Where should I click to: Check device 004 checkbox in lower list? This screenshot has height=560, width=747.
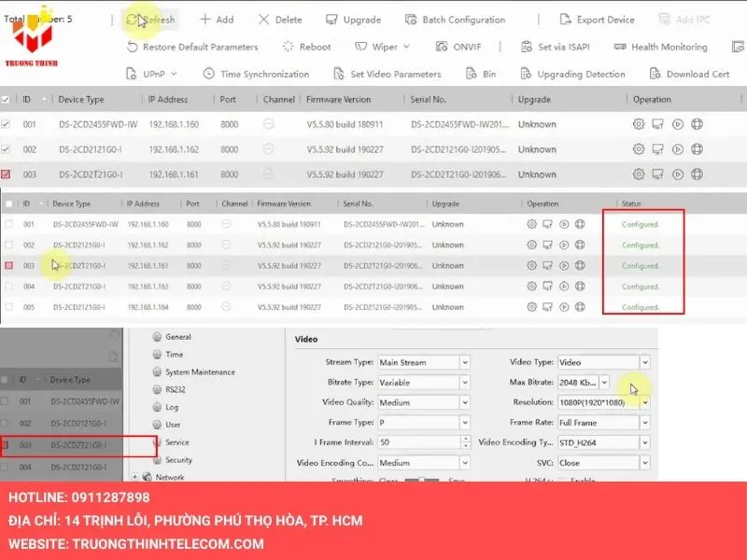(x=9, y=287)
